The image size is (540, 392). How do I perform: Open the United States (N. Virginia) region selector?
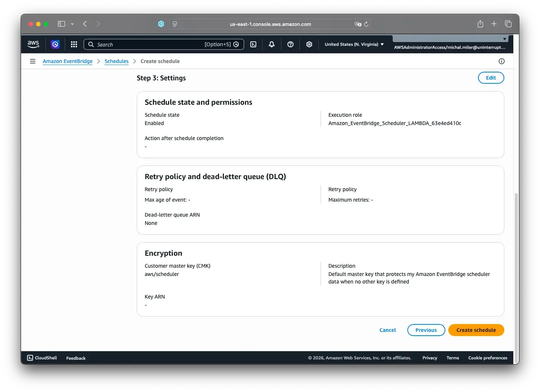[x=354, y=44]
